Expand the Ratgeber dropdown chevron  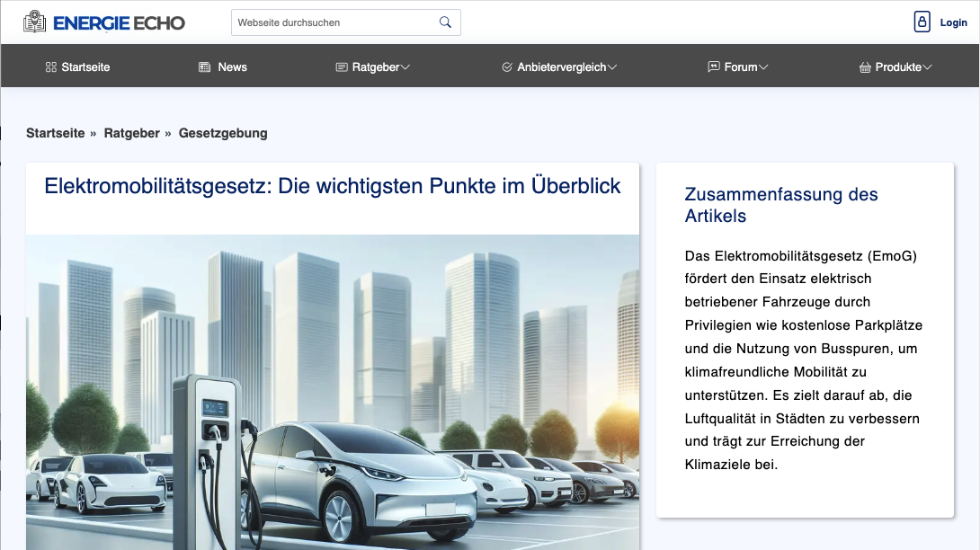(x=405, y=67)
